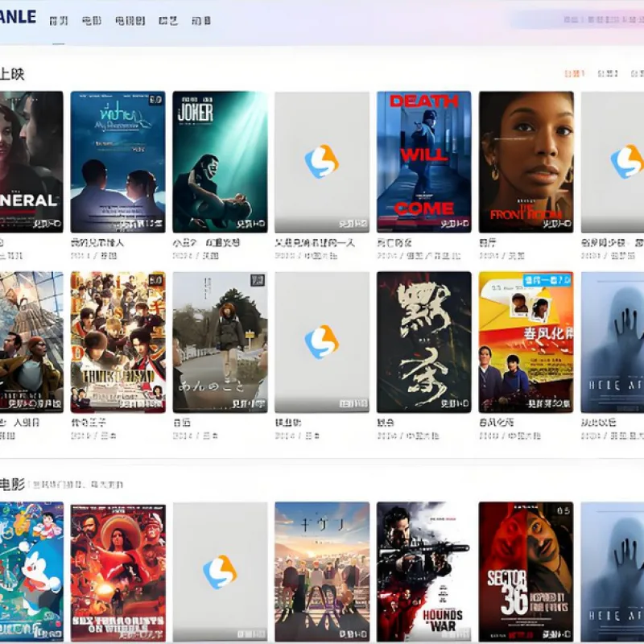This screenshot has height=644, width=644.
Task: Open the crowded manga characters poster
Action: pos(118,342)
